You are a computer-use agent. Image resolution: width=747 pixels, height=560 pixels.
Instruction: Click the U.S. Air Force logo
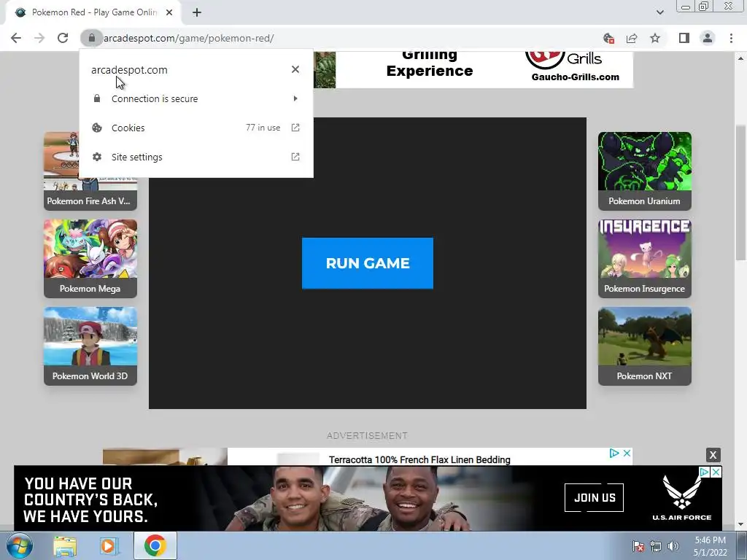tap(682, 498)
